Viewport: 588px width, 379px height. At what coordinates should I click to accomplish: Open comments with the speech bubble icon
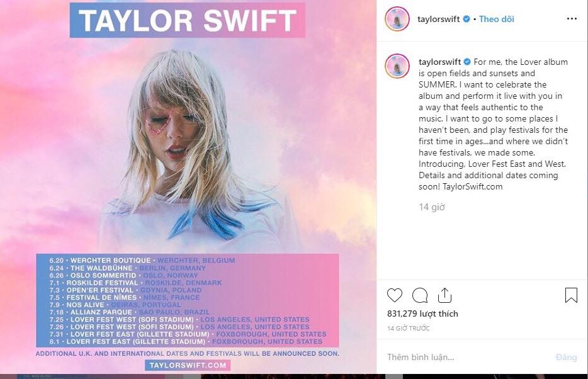[x=420, y=295]
